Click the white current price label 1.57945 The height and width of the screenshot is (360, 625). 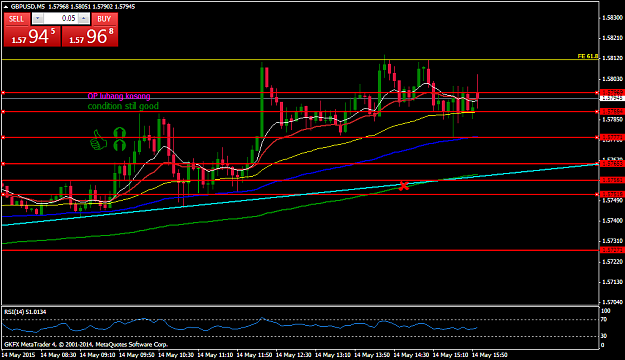pyautogui.click(x=612, y=98)
